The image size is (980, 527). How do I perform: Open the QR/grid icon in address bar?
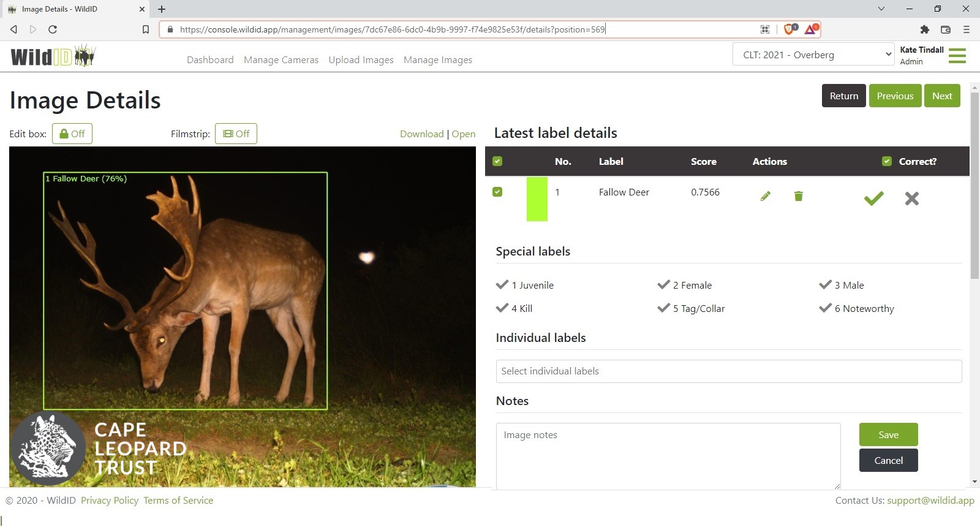click(x=765, y=29)
